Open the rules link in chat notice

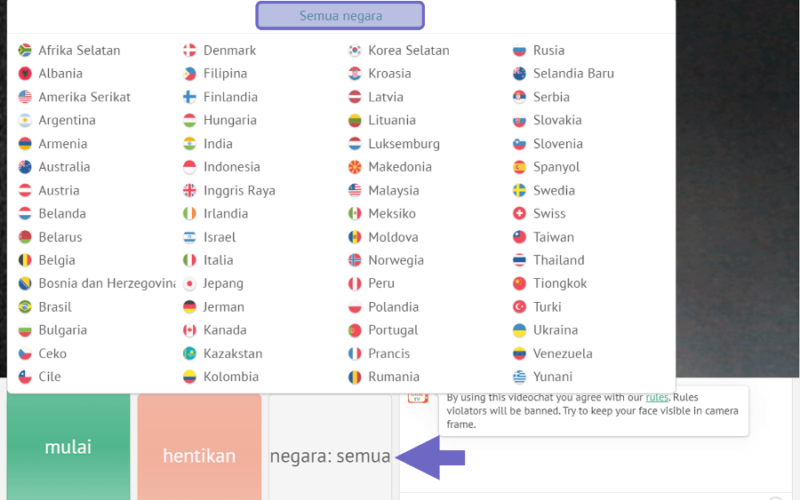[x=657, y=397]
